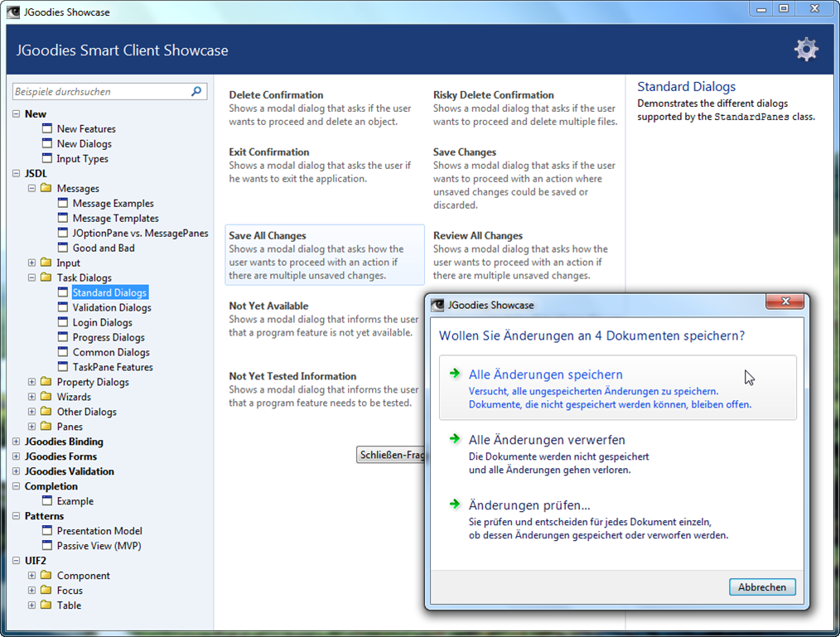Choose Änderungen prüfen... option
Screen dimensions: 840x637
[618, 519]
